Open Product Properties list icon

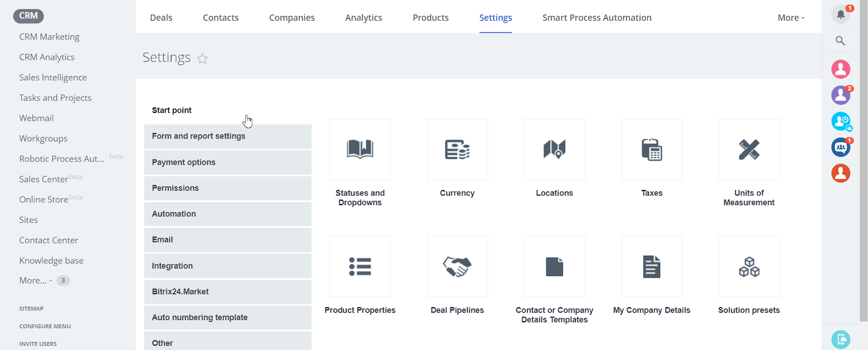point(360,266)
